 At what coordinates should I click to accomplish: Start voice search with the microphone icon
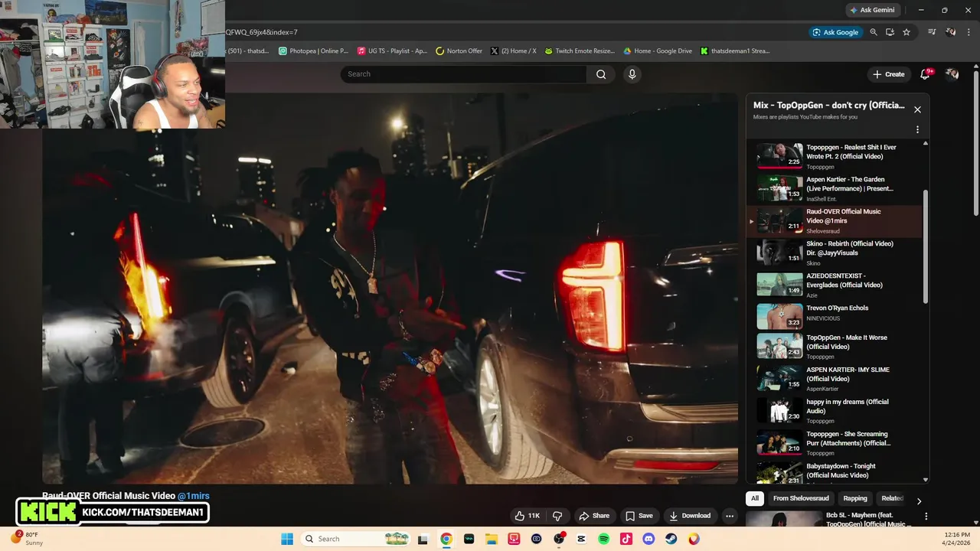point(632,74)
